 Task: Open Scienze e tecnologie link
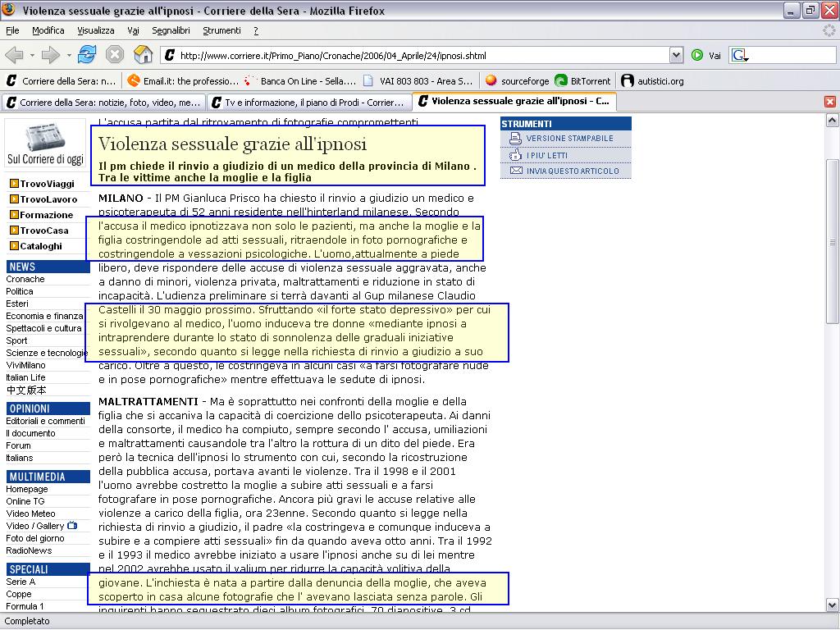(x=47, y=353)
